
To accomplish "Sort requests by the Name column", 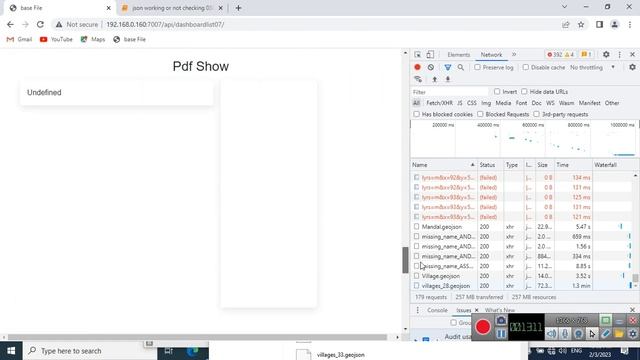I will click(443, 165).
